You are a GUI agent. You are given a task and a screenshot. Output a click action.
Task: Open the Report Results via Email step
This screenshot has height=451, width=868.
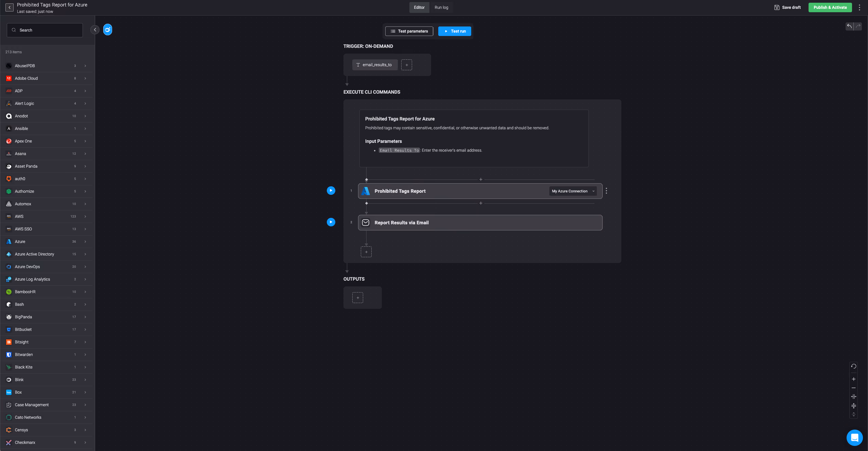pos(480,223)
